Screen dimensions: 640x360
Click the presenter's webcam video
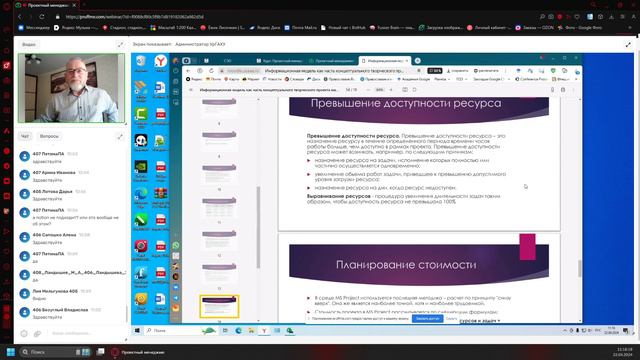(x=71, y=88)
